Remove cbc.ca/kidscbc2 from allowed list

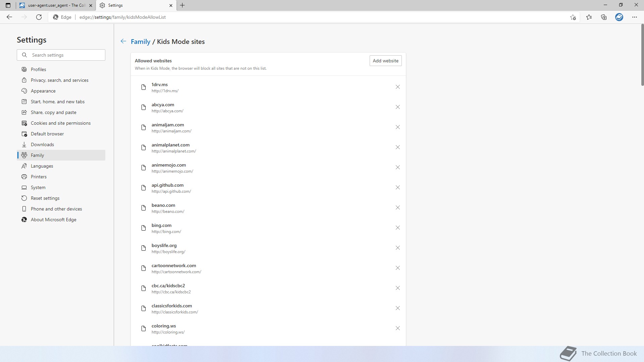pos(397,288)
